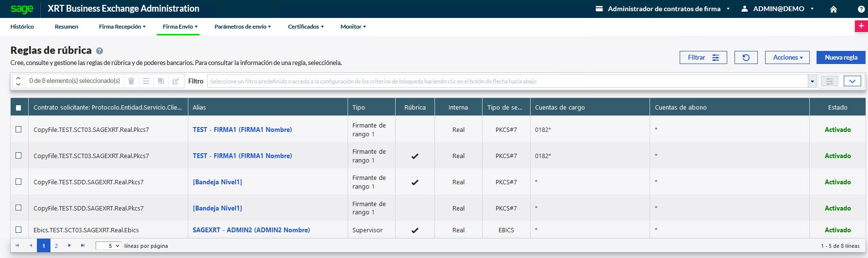The image size is (868, 258).
Task: Open the Certificados menu
Action: (305, 27)
